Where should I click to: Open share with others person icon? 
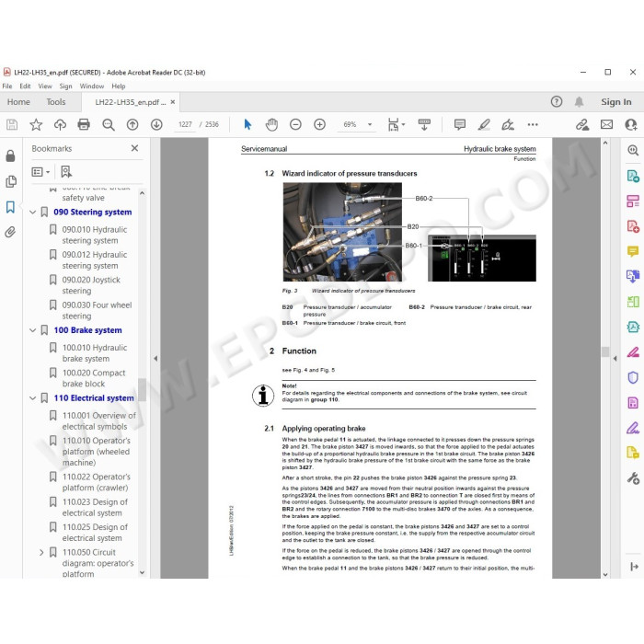[x=631, y=124]
